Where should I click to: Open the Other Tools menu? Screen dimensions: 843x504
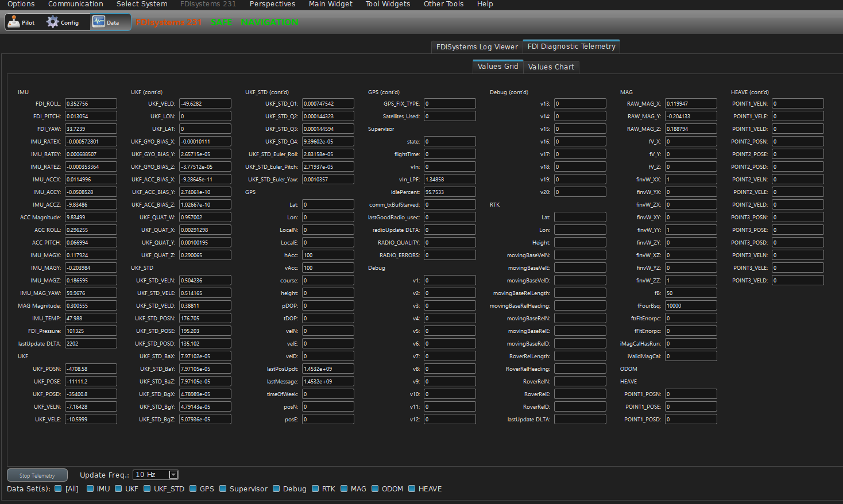click(444, 4)
